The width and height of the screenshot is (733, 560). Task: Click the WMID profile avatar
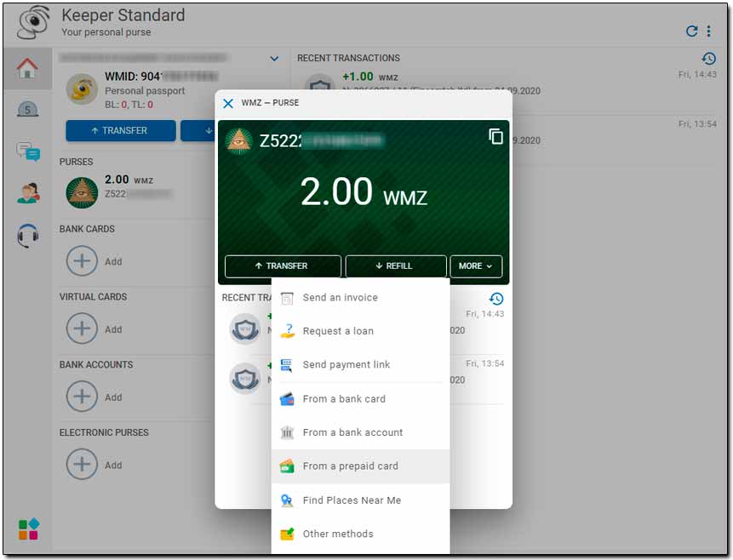(x=82, y=89)
